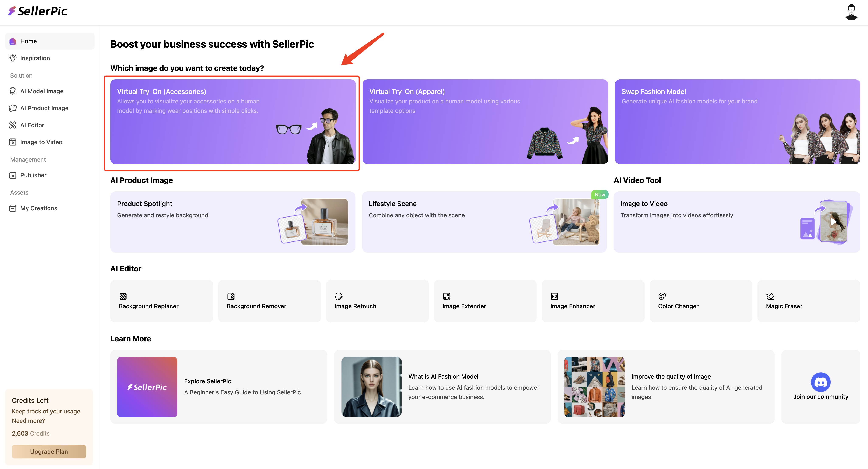
Task: Click the Background Remover icon
Action: pyautogui.click(x=231, y=296)
